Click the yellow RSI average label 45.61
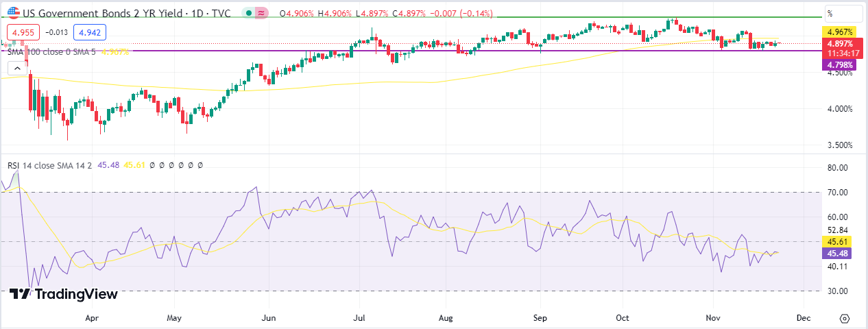The height and width of the screenshot is (329, 868). tap(835, 241)
